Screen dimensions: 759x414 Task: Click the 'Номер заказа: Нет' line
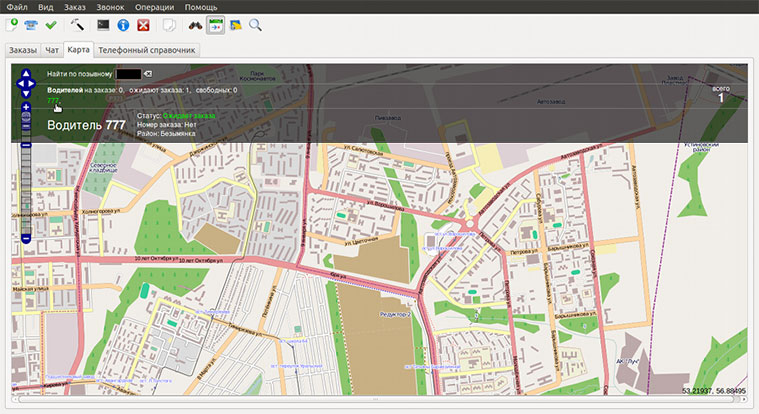tap(167, 125)
